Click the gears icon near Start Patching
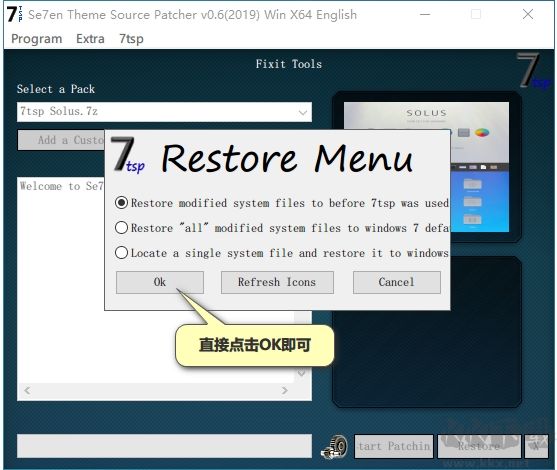 pos(334,447)
